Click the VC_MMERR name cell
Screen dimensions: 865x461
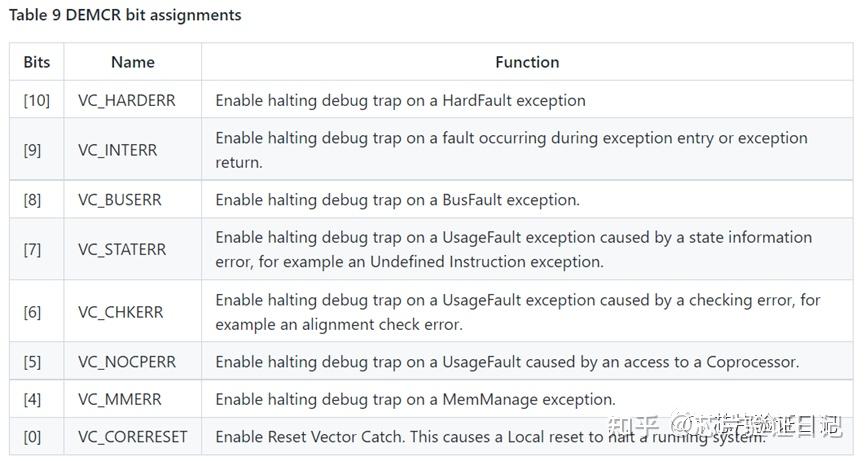(117, 400)
